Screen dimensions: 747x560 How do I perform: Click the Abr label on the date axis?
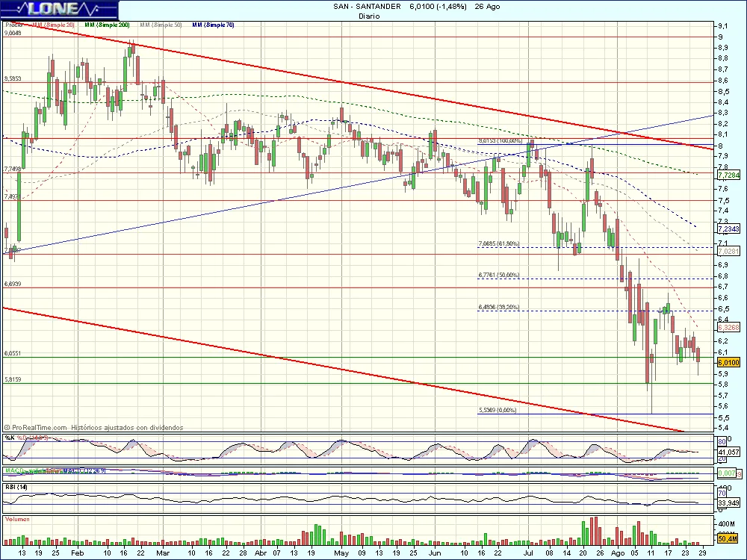click(x=261, y=553)
